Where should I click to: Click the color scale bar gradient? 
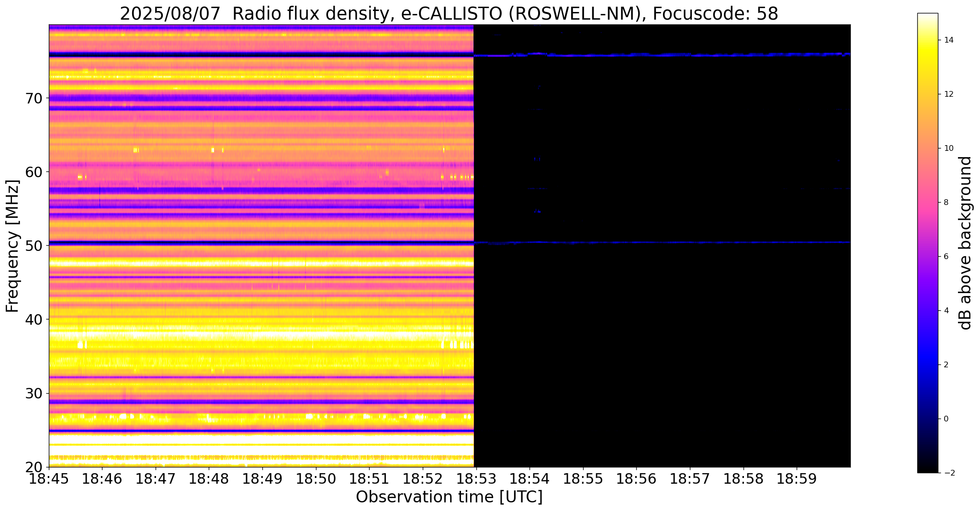tap(927, 243)
